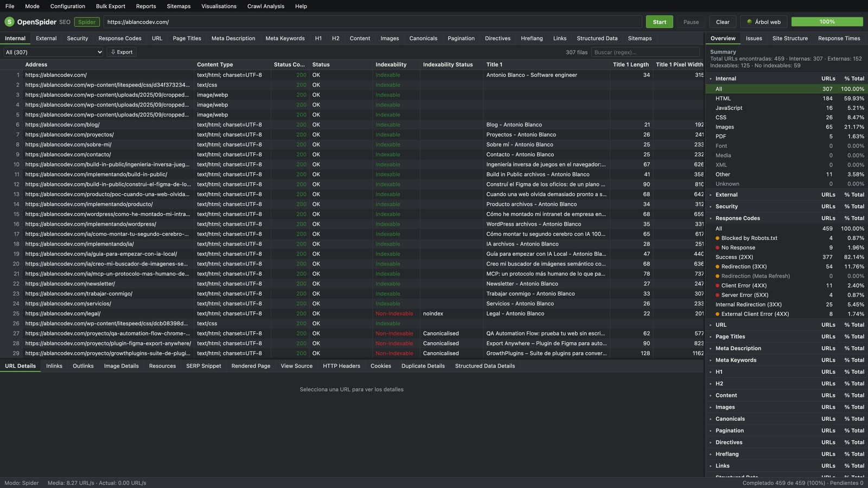Select the Success (2XX) row
Image resolution: width=868 pixels, height=488 pixels.
787,257
